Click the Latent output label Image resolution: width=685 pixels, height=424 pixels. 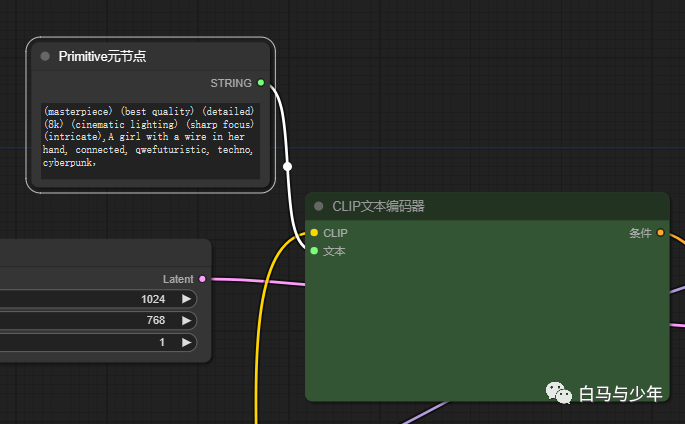(178, 279)
